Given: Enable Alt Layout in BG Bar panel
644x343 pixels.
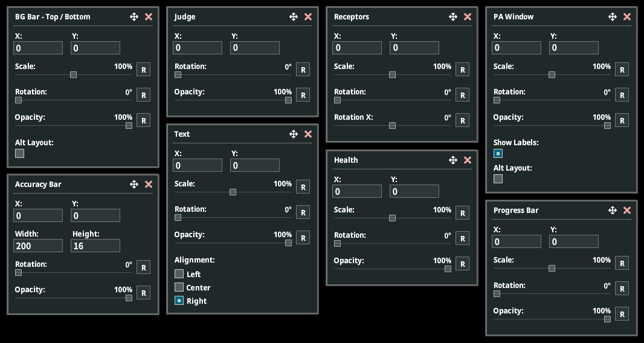Looking at the screenshot, I should [x=20, y=154].
